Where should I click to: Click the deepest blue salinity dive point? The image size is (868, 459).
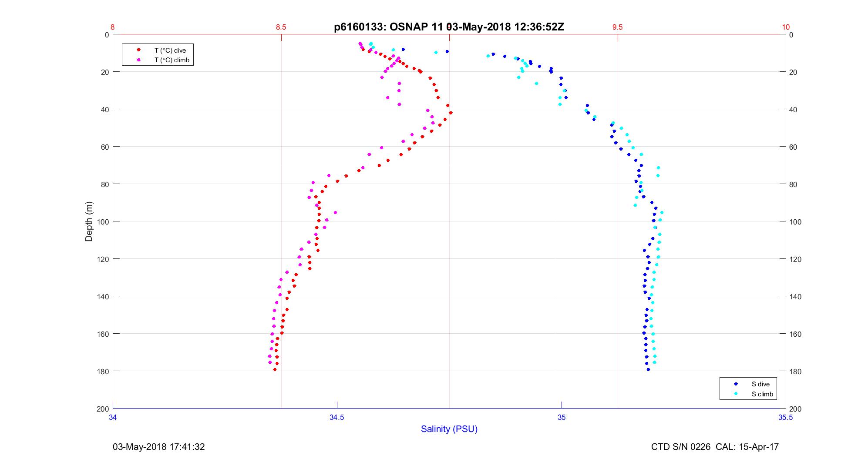[x=648, y=369]
